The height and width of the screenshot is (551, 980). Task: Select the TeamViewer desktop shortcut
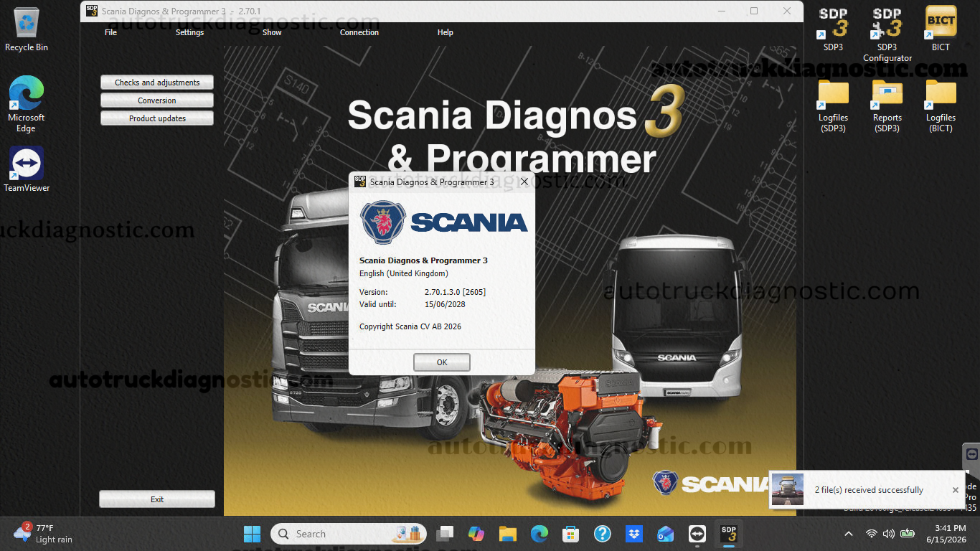(27, 169)
